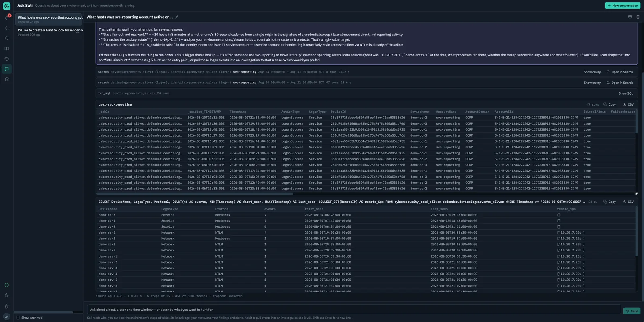
Task: Show query for the 0 rows search
Action: click(592, 72)
